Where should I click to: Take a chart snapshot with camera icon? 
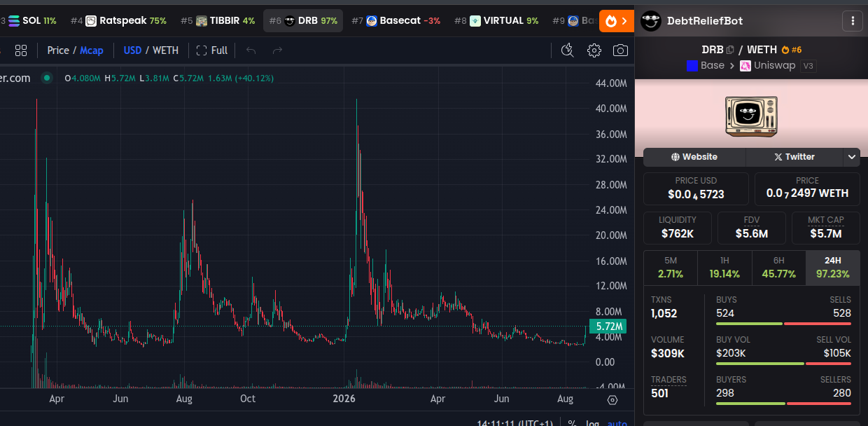point(620,50)
